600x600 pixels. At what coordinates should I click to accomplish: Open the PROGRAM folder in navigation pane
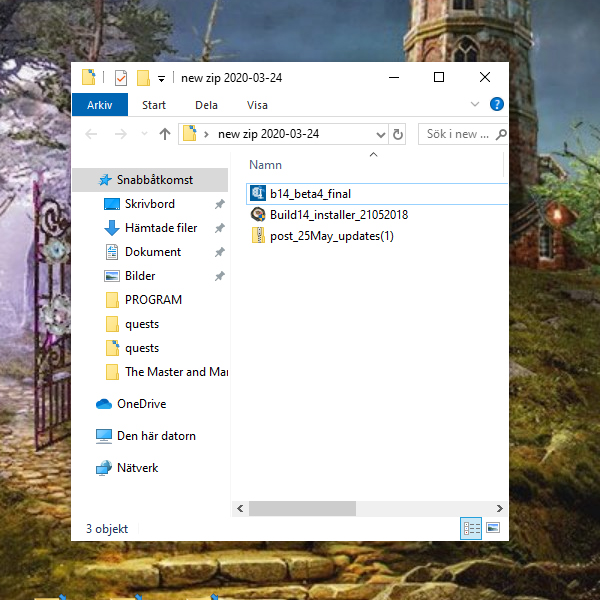153,300
